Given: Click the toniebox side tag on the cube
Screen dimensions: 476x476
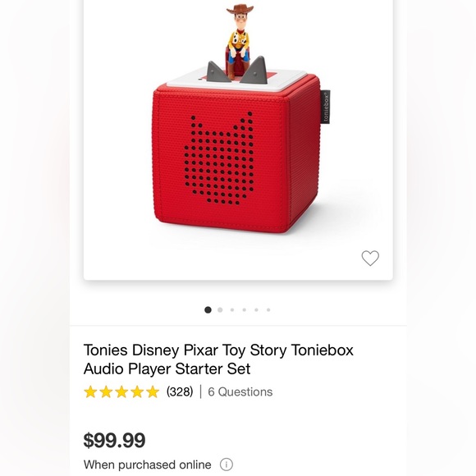Looking at the screenshot, I should (326, 107).
